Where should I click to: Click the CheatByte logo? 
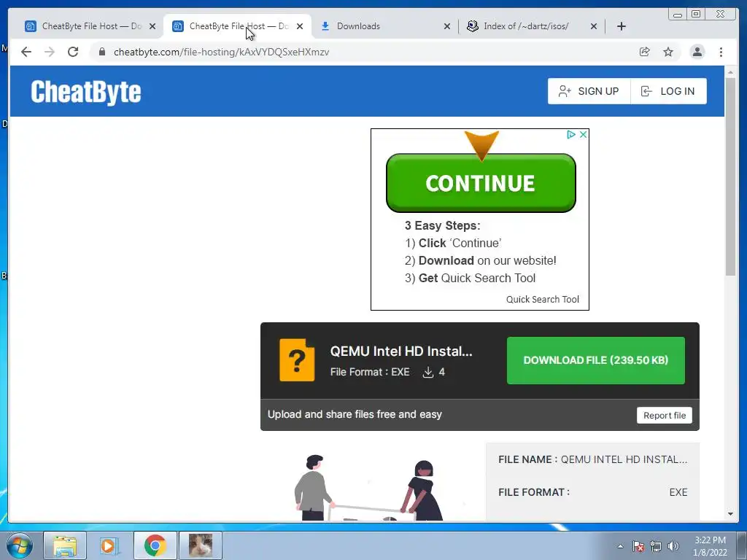[86, 92]
